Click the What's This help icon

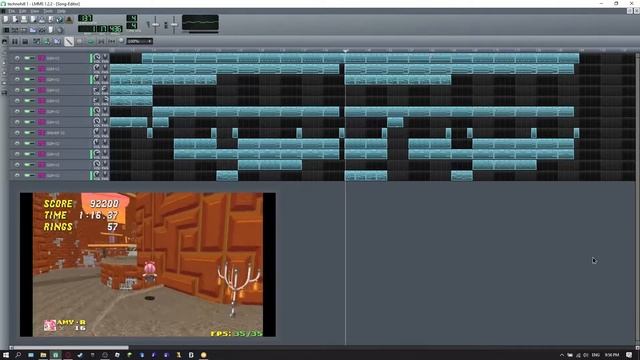click(x=60, y=19)
